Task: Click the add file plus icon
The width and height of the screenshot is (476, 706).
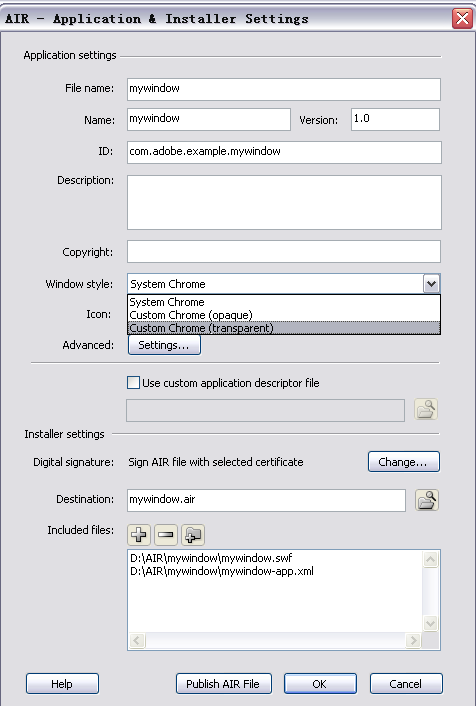Action: coord(139,534)
